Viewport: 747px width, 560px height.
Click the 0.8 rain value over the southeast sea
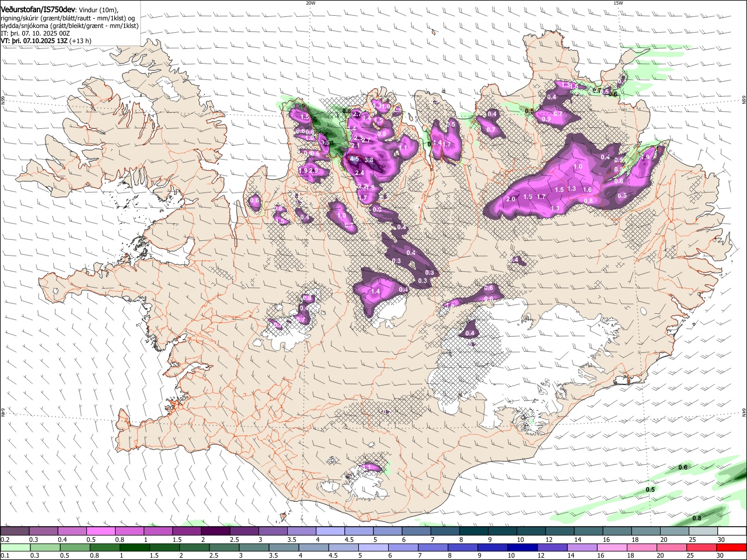point(697,519)
